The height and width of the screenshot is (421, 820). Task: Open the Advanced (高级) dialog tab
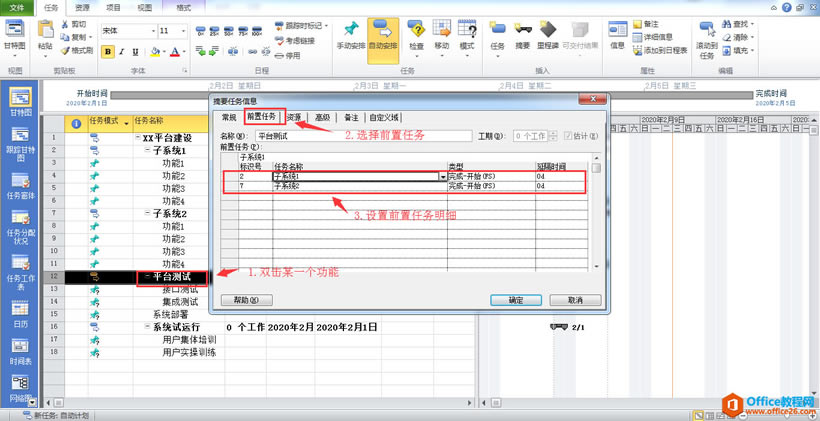[x=322, y=117]
